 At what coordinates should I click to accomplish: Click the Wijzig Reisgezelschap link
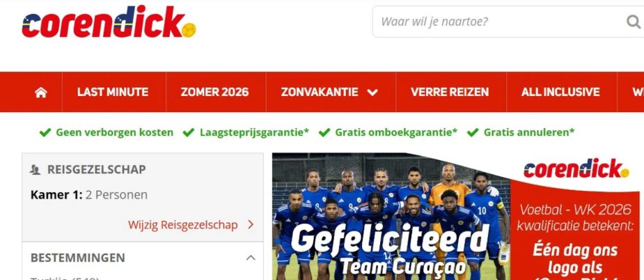point(183,225)
